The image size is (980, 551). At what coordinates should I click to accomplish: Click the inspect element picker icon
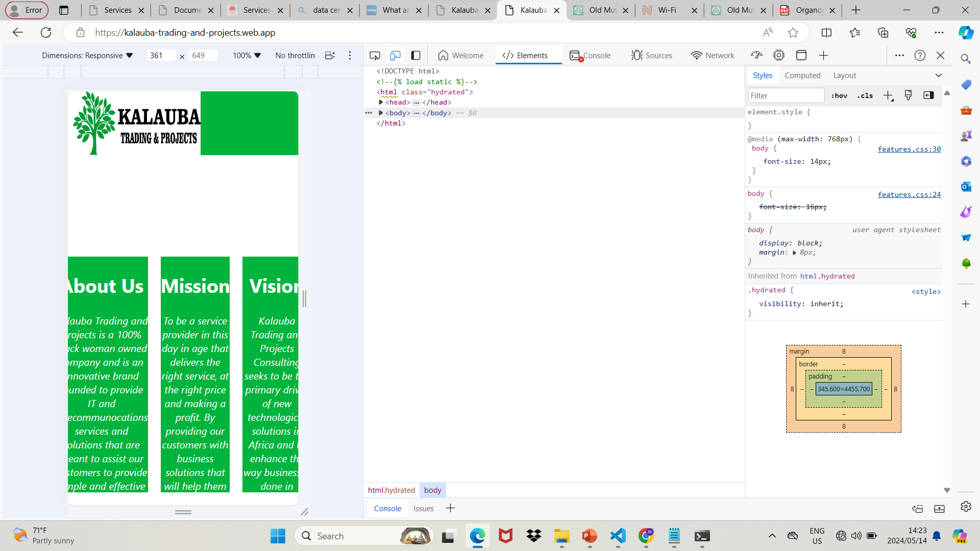pyautogui.click(x=375, y=55)
